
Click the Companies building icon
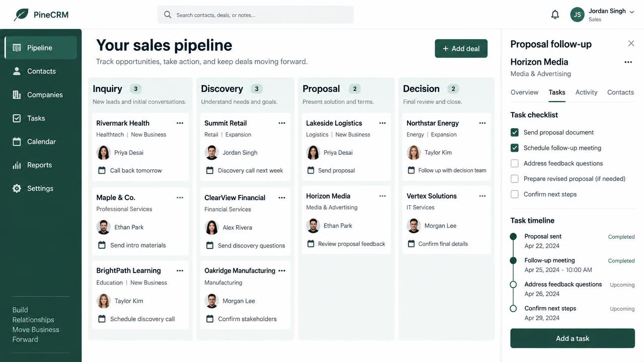pyautogui.click(x=17, y=95)
